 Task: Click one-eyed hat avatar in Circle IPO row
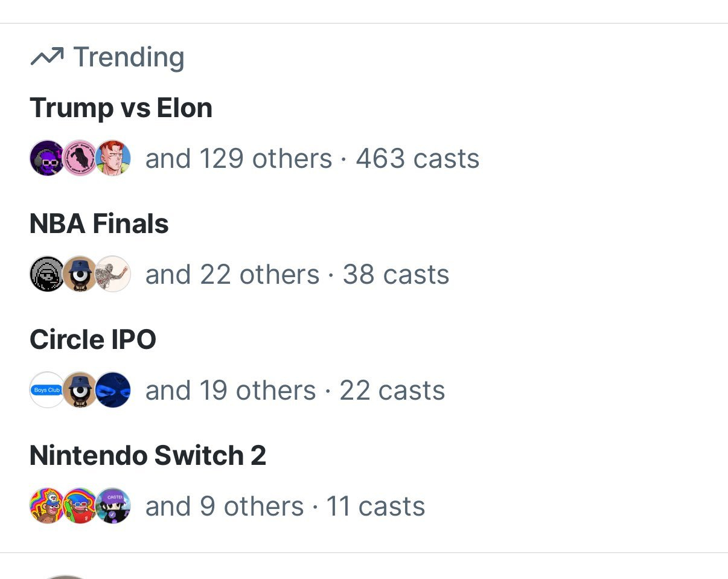point(80,390)
